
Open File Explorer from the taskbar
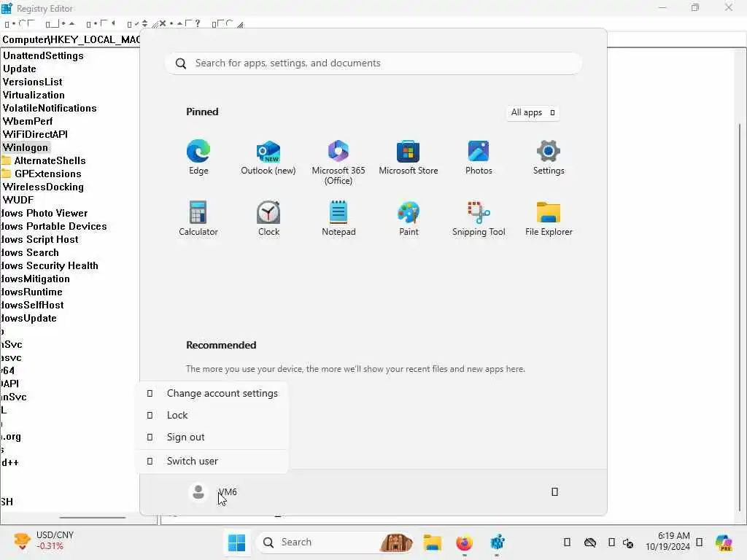tap(433, 542)
